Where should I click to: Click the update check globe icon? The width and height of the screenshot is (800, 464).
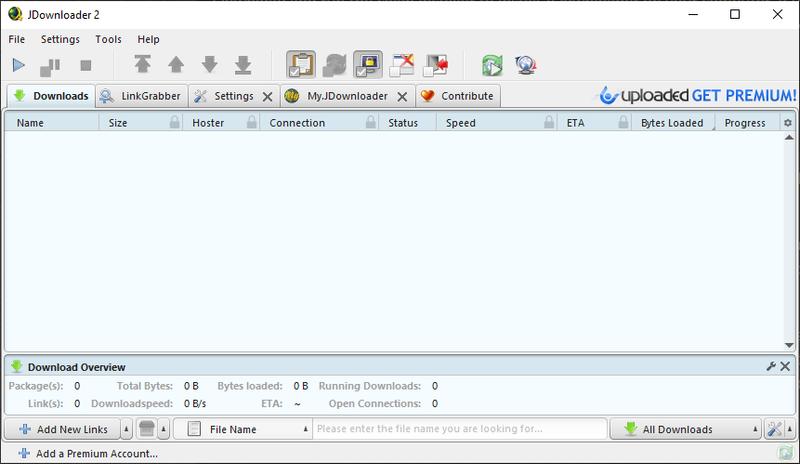click(x=526, y=65)
